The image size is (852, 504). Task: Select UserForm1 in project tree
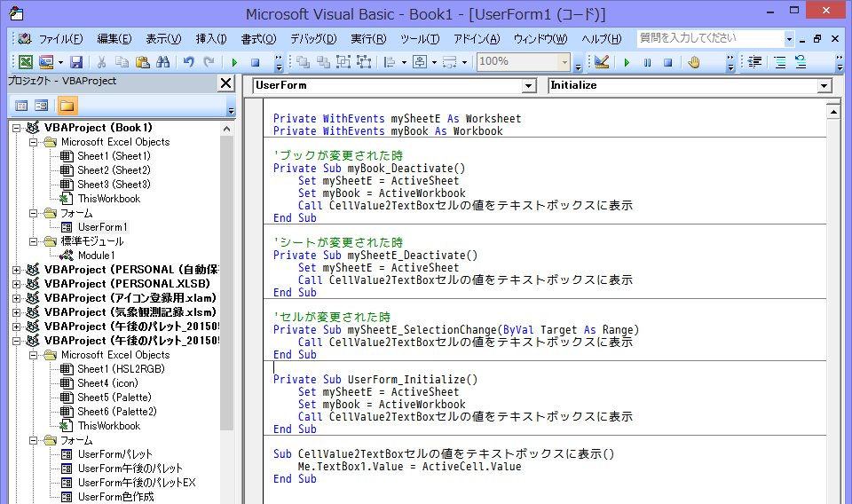pos(103,227)
